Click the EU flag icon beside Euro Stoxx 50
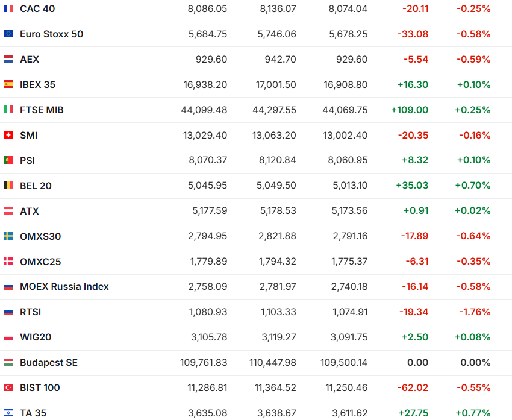 (8, 34)
